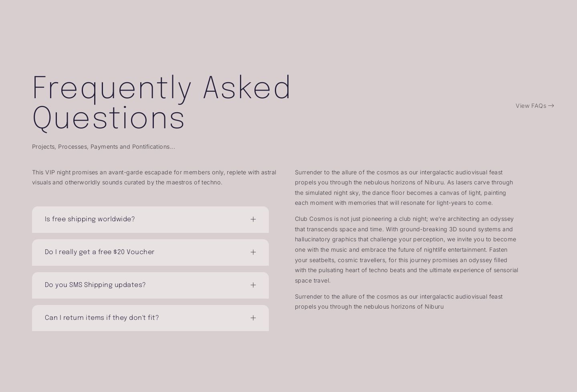This screenshot has width=577, height=392.
Task: Click the first 'Surrender to the allure' paragraph
Action: coord(404,187)
